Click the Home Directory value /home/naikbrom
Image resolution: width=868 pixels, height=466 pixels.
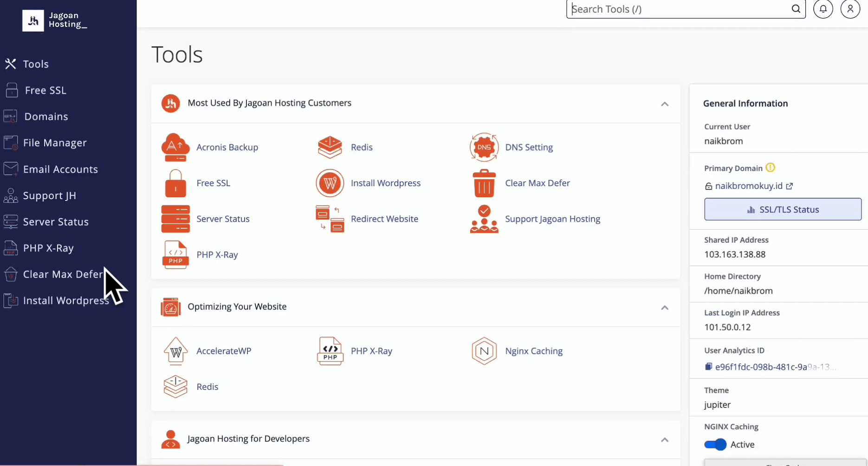[738, 291]
